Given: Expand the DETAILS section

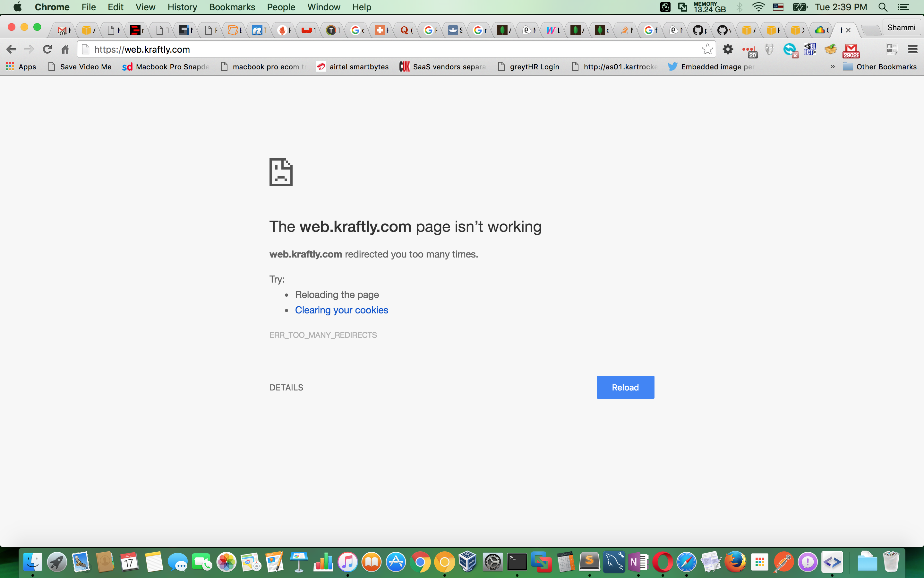Looking at the screenshot, I should click(287, 388).
